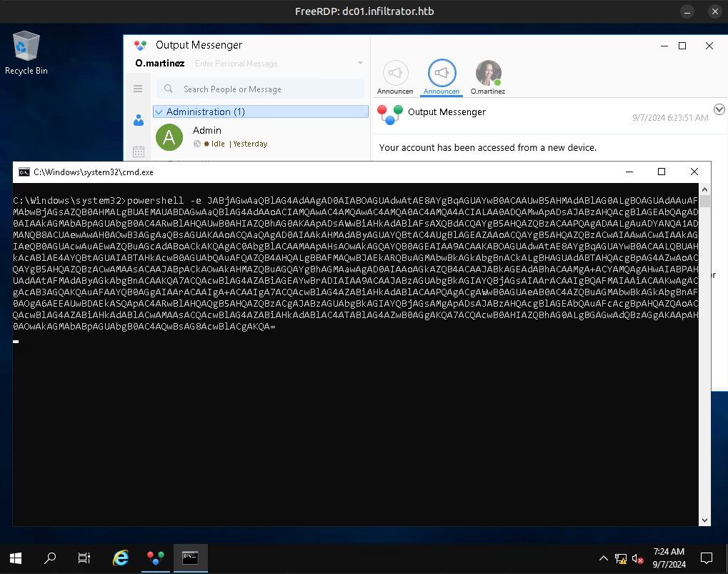Open Internet Explorer from the taskbar
This screenshot has width=728, height=574.
[x=121, y=558]
